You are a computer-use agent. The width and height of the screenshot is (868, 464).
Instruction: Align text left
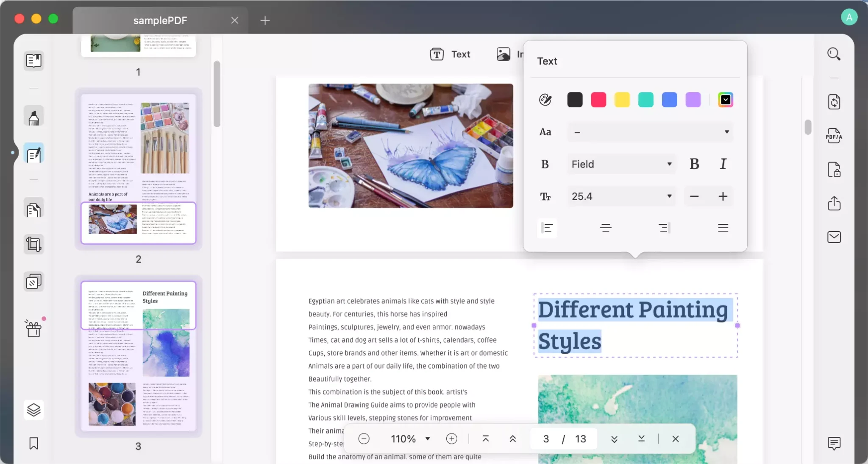click(x=547, y=228)
